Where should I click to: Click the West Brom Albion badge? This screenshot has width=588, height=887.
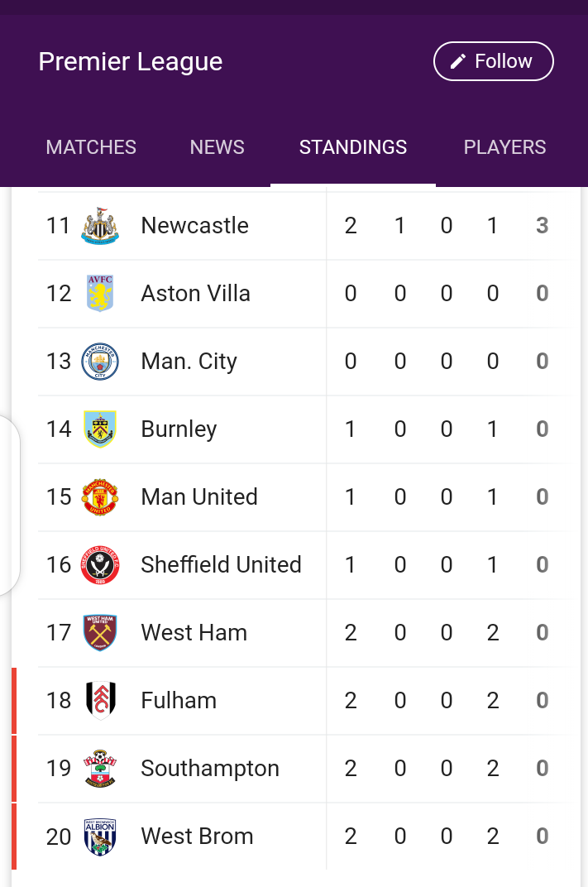(x=100, y=837)
